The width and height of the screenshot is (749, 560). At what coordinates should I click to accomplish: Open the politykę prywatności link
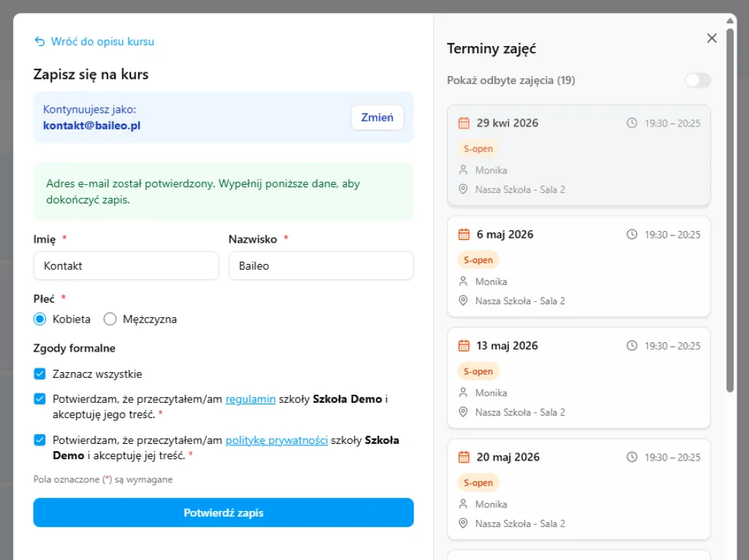(276, 440)
